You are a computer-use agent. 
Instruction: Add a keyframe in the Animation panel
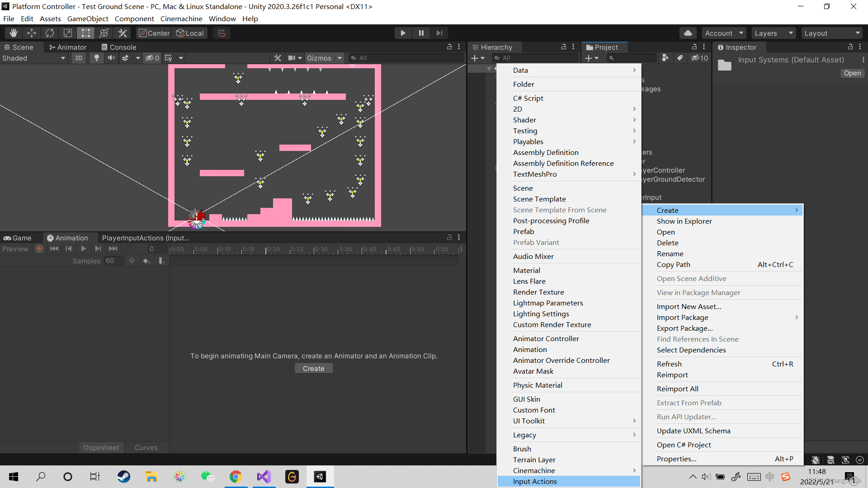(x=146, y=261)
